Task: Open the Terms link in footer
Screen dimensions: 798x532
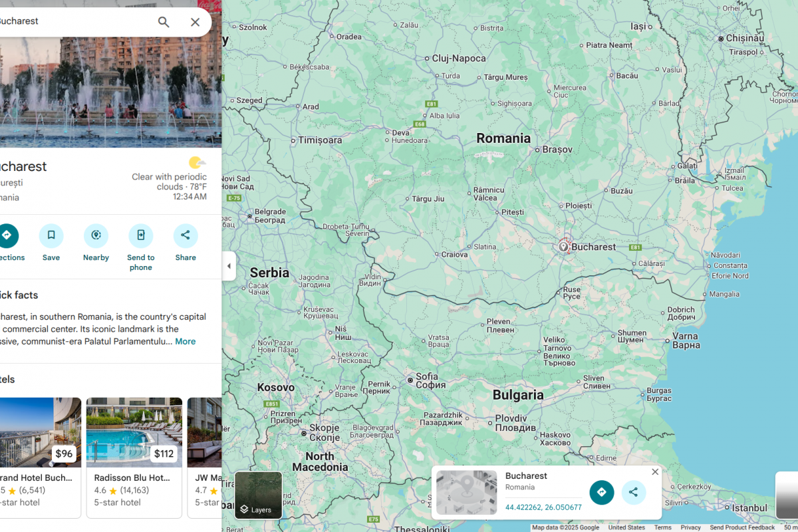Action: [663, 527]
